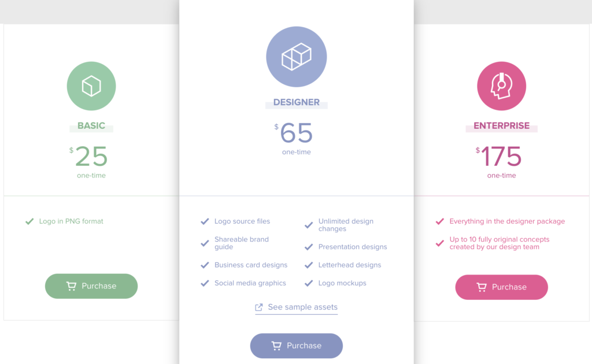
Task: Click the Unlimited design changes feature
Action: pos(346,225)
